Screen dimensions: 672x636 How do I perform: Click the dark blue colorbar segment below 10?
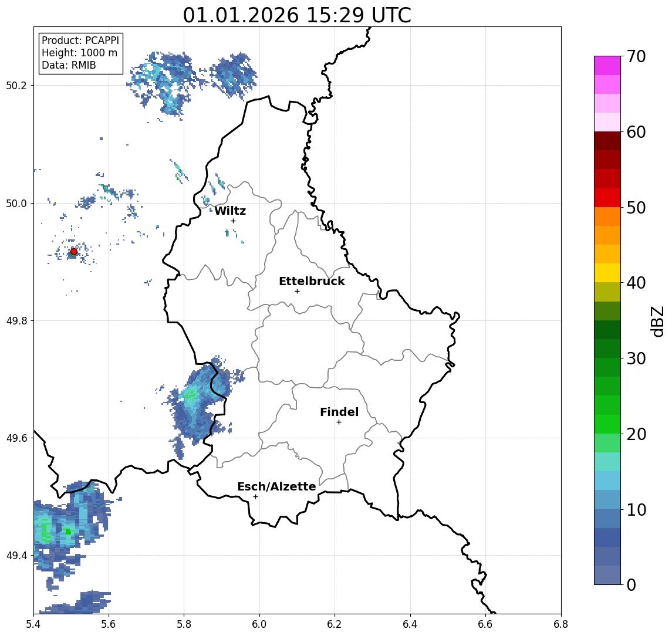click(607, 537)
